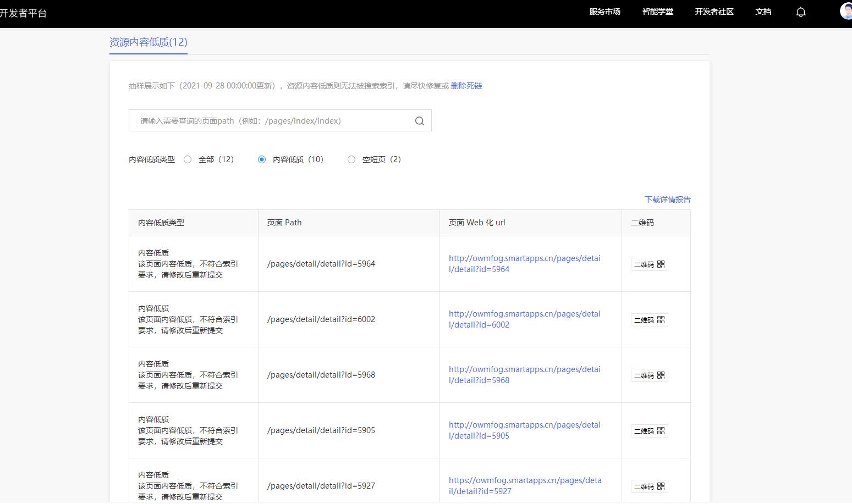Go to 开发者社区 in the header
852x504 pixels.
pyautogui.click(x=714, y=12)
